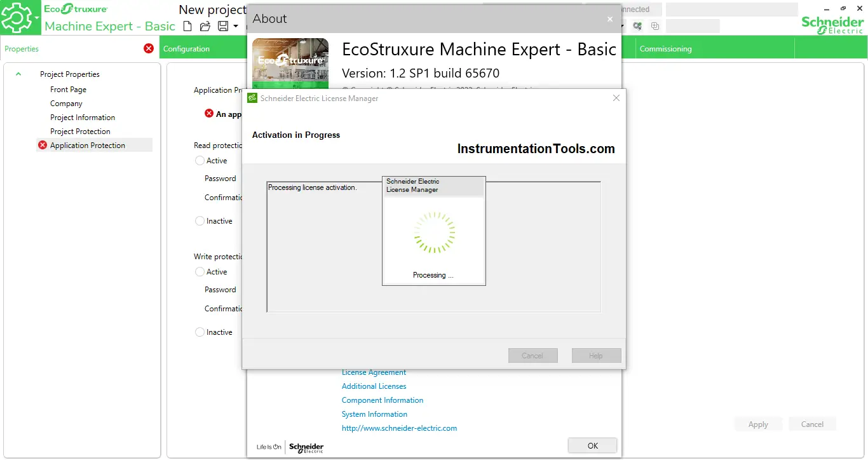Click the Save project disk icon
This screenshot has height=460, width=868.
pos(223,26)
